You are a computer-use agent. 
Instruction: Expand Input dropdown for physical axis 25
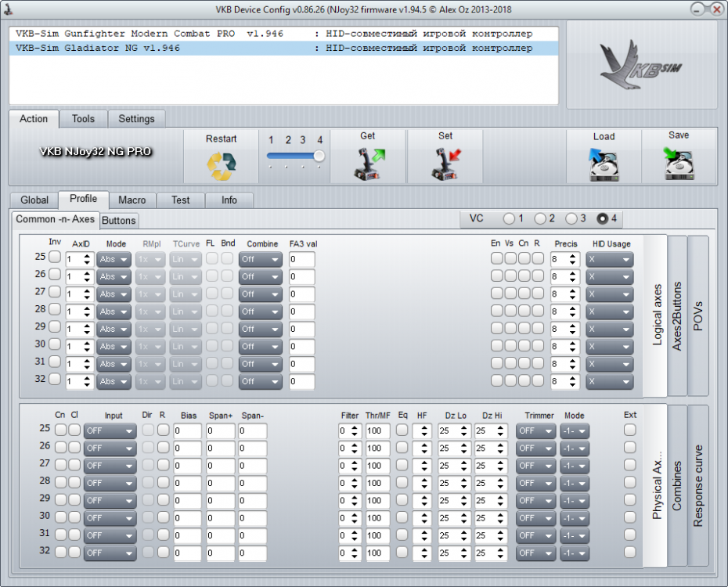109,431
